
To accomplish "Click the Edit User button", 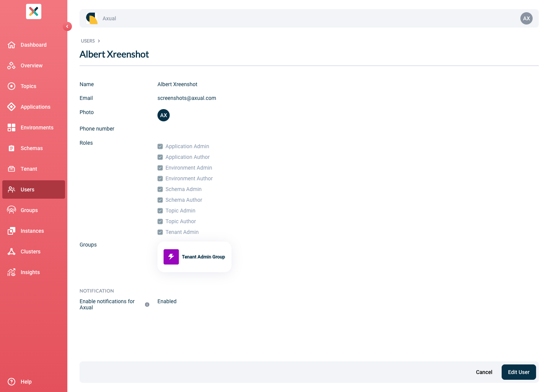I will 519,372.
